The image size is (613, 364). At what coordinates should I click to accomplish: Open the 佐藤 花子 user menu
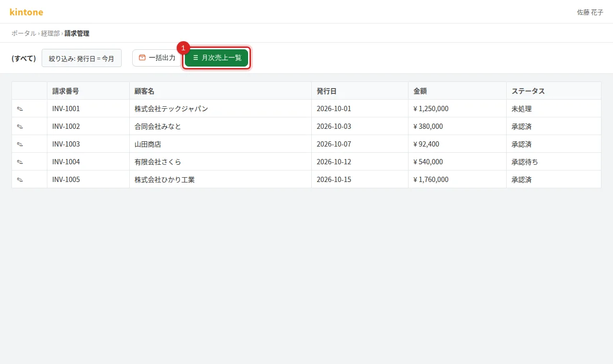pyautogui.click(x=590, y=12)
